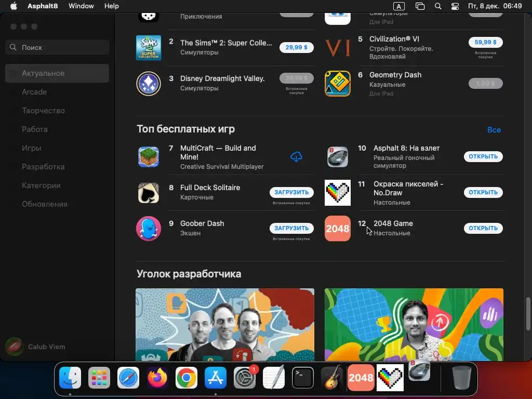Click ОТКРЫТЬ for Asphalt 8
The height and width of the screenshot is (399, 532).
483,156
